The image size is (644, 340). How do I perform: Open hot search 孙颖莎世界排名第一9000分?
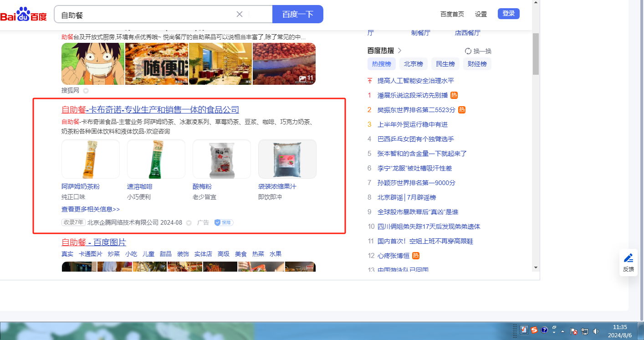point(416,183)
